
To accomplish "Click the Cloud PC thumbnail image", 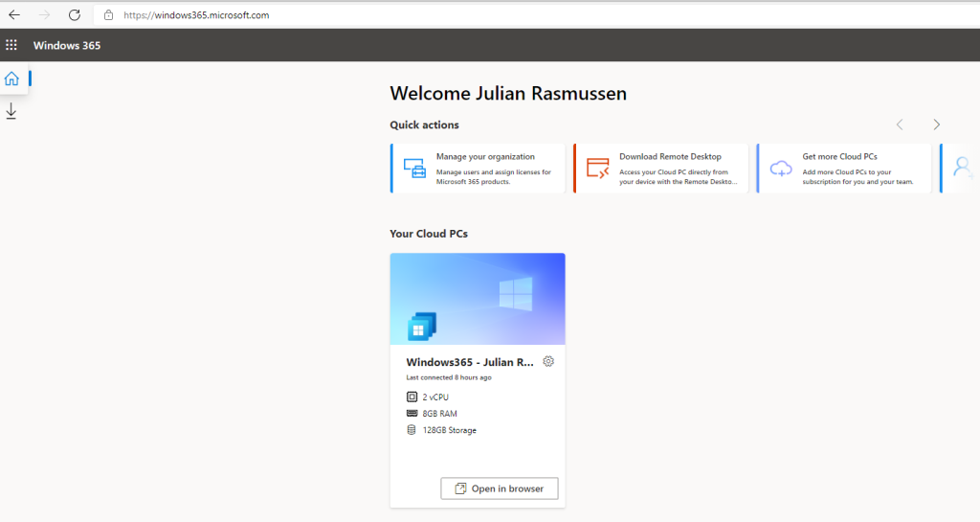I will point(479,299).
